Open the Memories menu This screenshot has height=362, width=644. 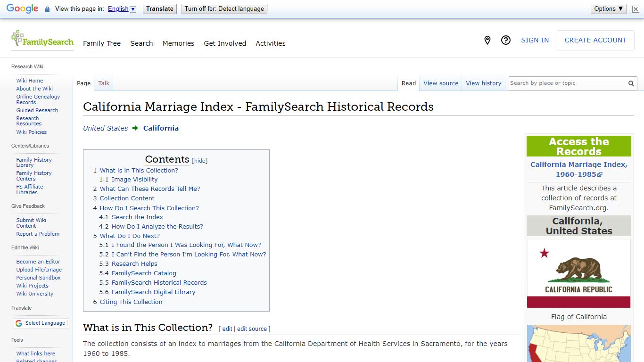point(178,43)
